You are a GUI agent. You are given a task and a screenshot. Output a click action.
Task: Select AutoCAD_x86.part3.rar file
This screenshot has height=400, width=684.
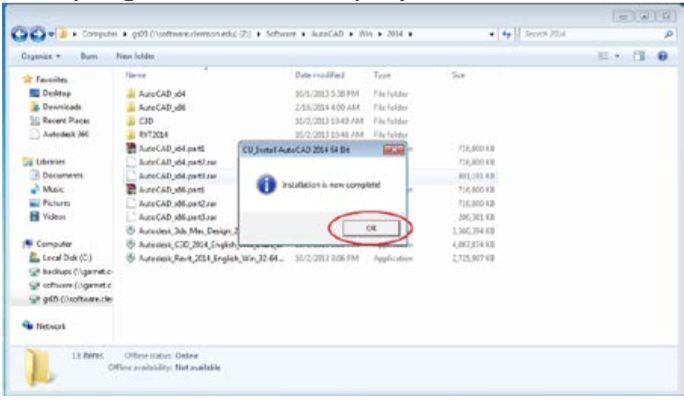pos(178,217)
